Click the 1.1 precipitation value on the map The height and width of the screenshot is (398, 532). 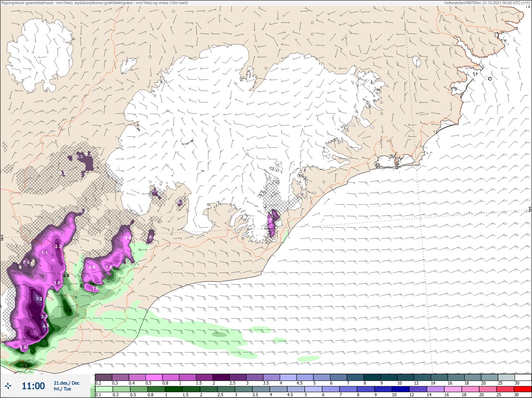pyautogui.click(x=44, y=253)
